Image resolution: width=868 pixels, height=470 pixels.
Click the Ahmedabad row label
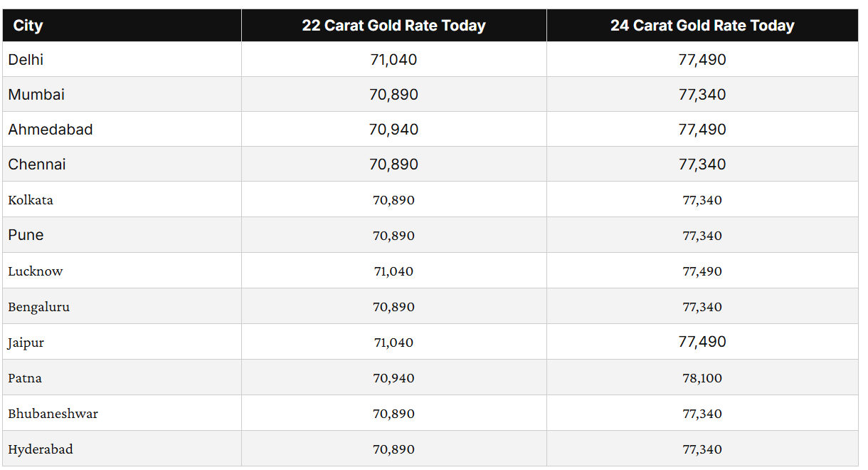(x=51, y=130)
